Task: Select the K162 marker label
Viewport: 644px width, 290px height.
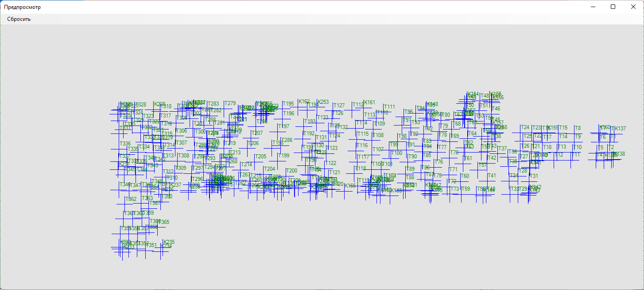Action: [x=304, y=102]
